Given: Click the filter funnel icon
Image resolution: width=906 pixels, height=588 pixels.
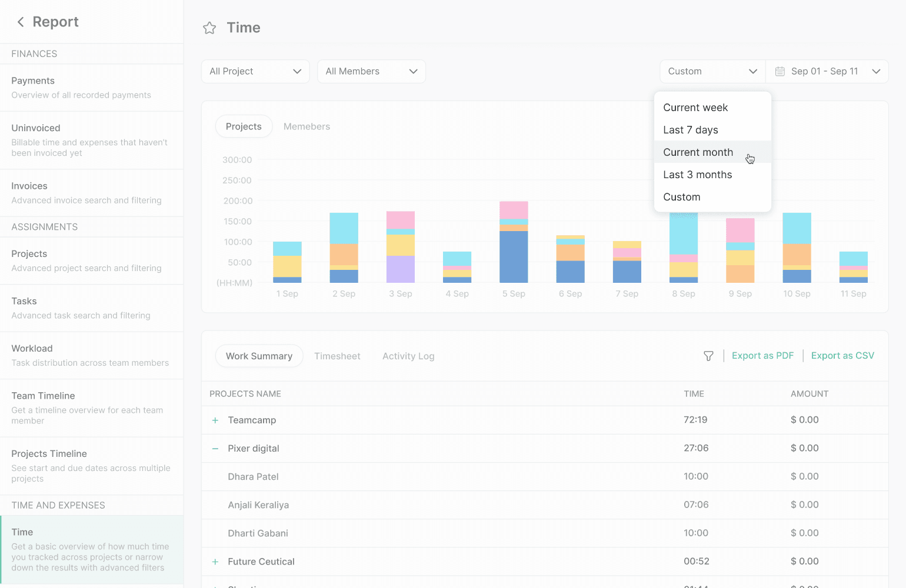Looking at the screenshot, I should pos(708,356).
